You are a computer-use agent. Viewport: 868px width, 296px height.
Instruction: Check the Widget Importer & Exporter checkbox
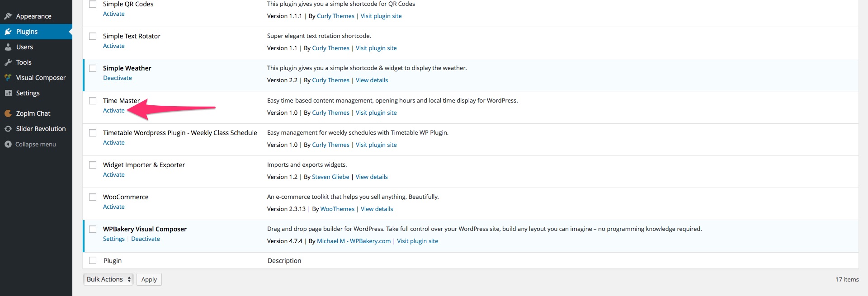pyautogui.click(x=93, y=165)
